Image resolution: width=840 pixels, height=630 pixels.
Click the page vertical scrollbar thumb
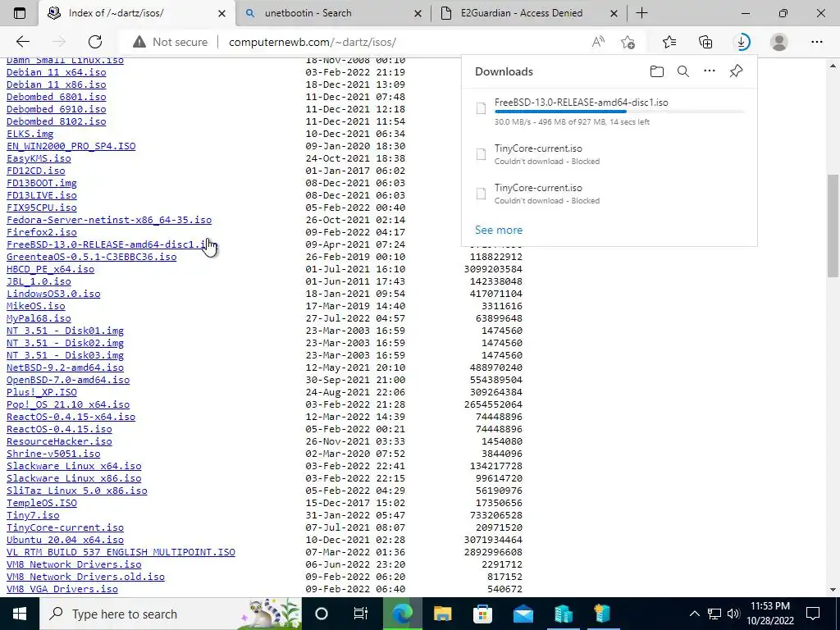[x=833, y=225]
